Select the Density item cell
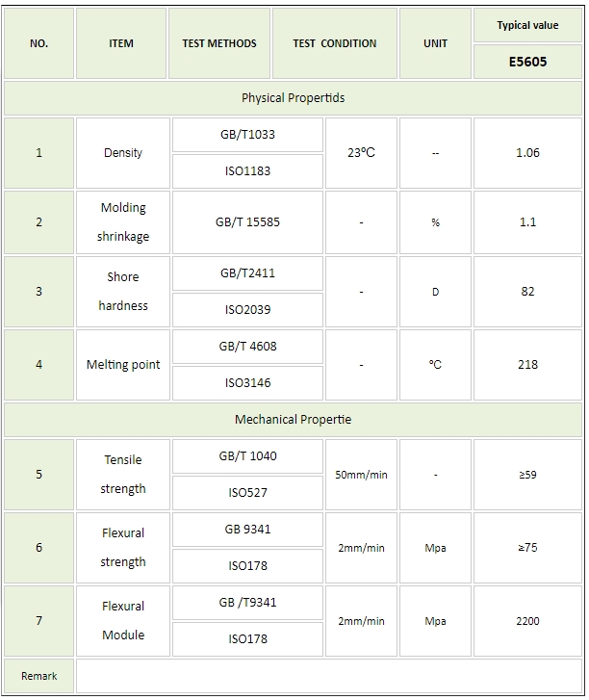 click(x=122, y=153)
